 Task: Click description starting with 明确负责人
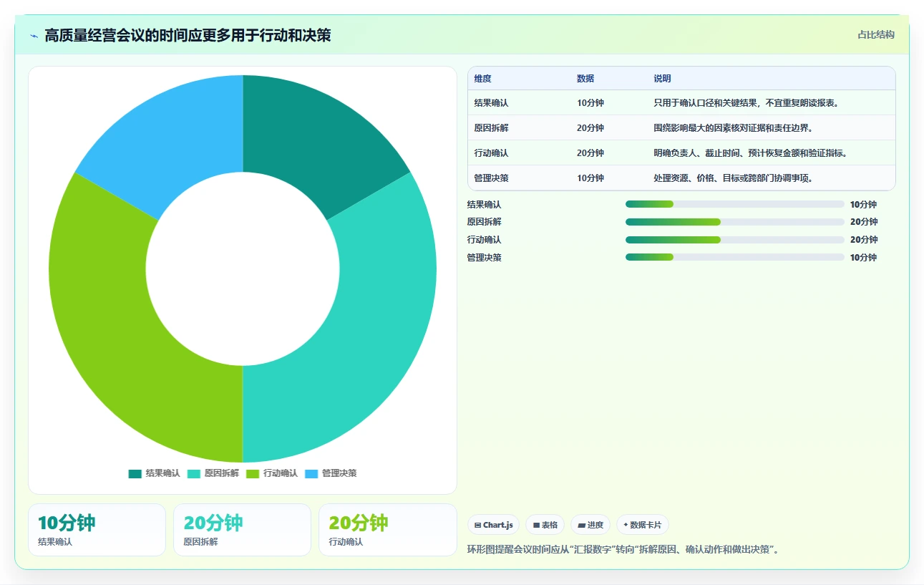click(750, 153)
